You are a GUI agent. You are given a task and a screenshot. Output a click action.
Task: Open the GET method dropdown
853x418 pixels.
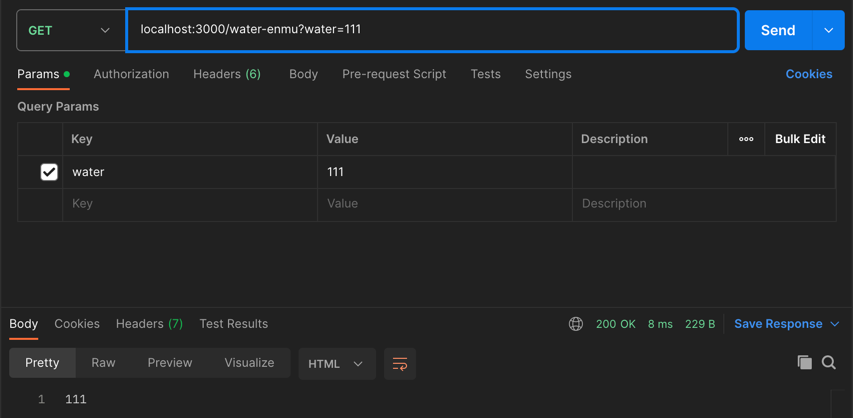71,30
